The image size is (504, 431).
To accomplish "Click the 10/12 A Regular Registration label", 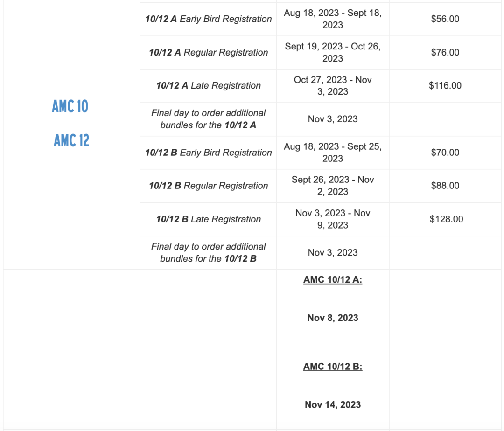I will 208,53.
